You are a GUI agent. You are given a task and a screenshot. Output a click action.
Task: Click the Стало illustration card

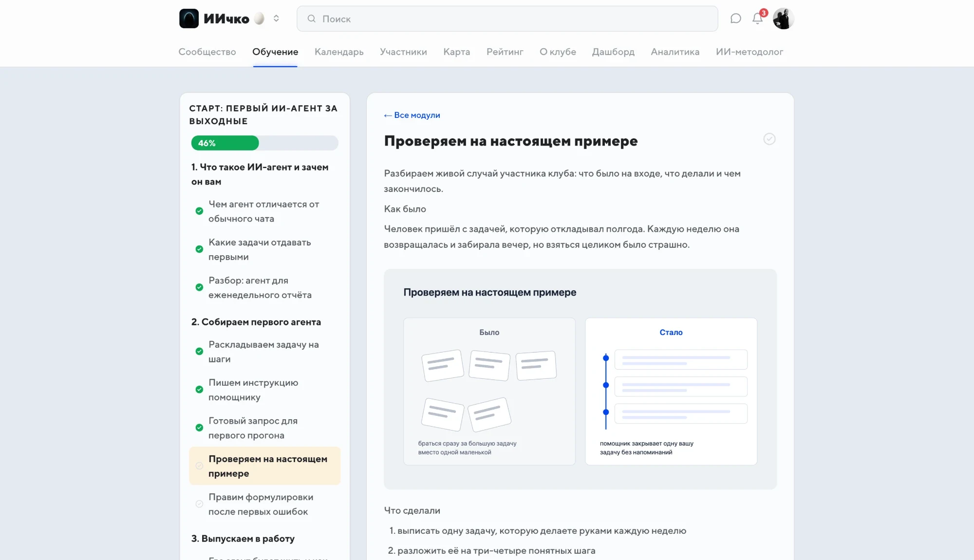tap(671, 392)
